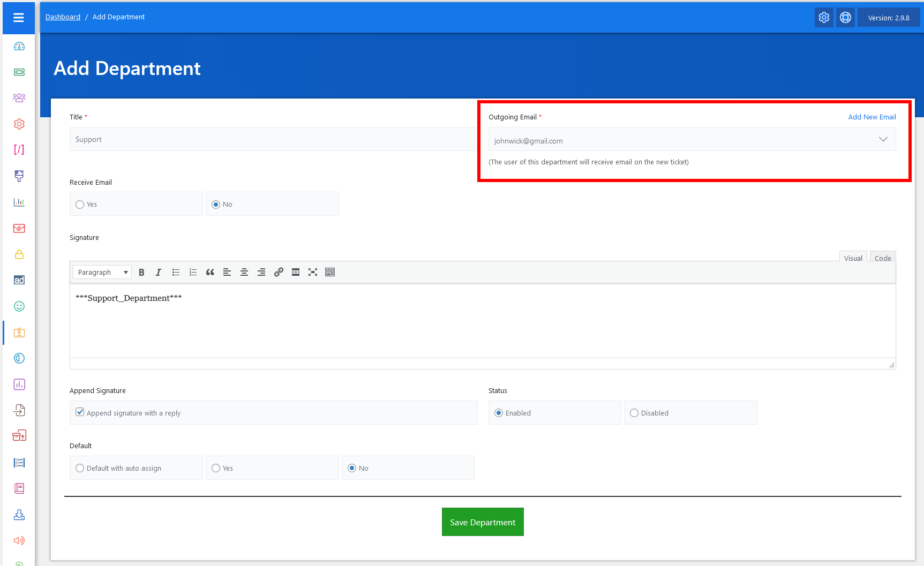Click the Save Department button

(483, 522)
